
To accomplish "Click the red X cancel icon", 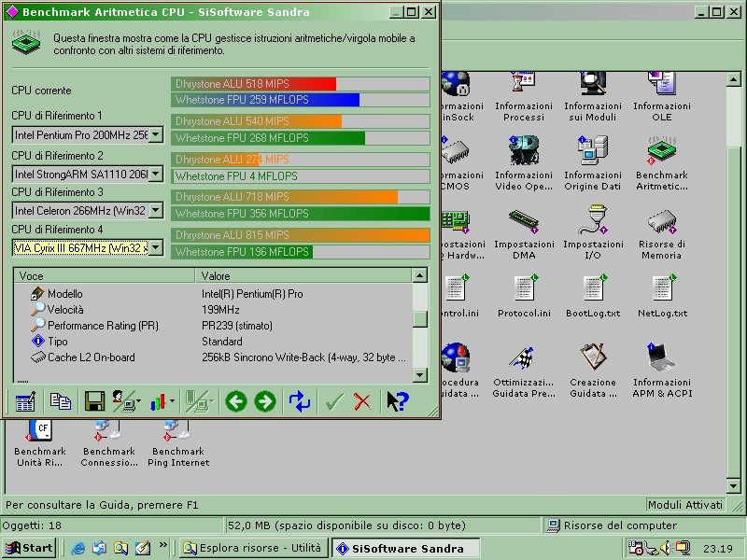I will point(362,401).
